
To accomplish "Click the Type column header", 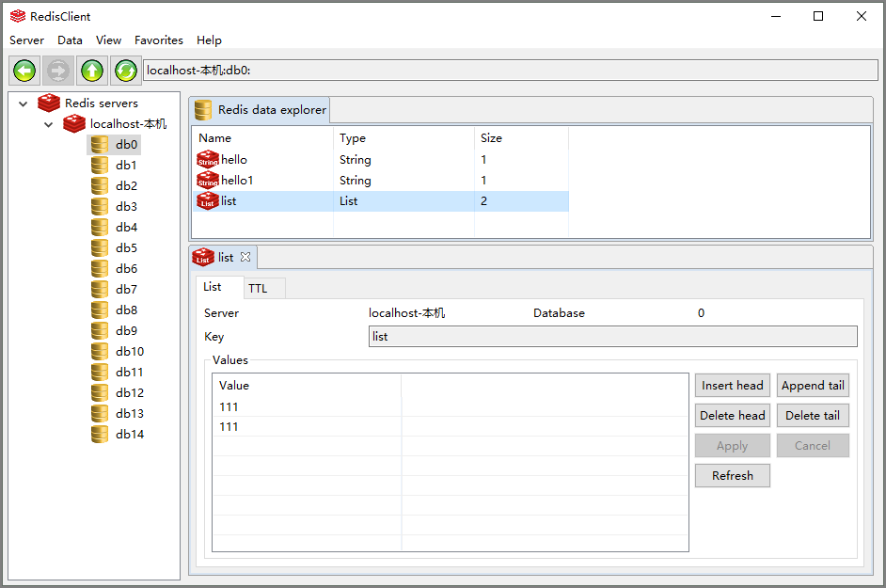I will [x=404, y=138].
